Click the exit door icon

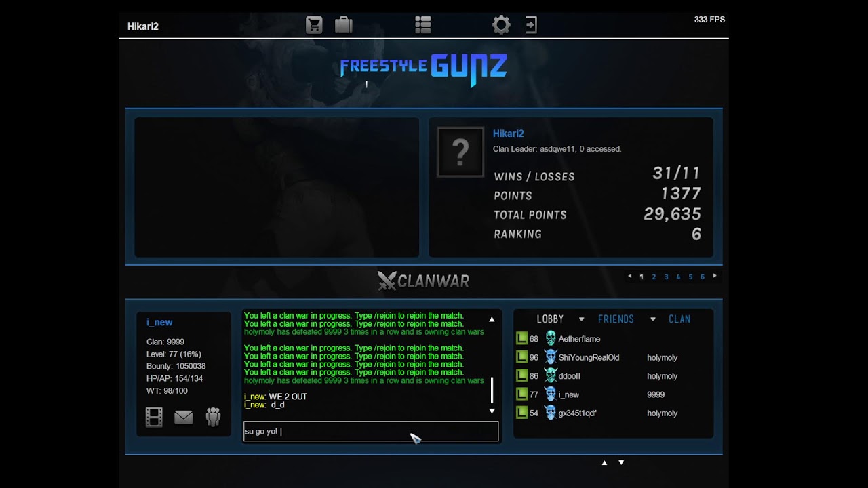(531, 25)
